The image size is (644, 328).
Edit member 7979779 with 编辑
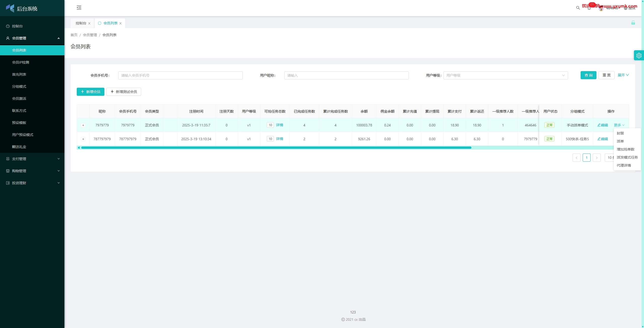click(x=602, y=125)
